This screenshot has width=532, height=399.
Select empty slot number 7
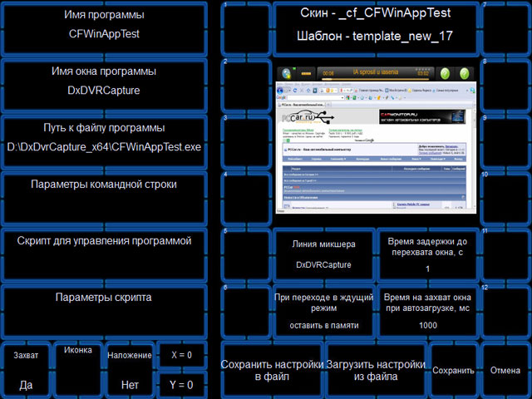505,28
